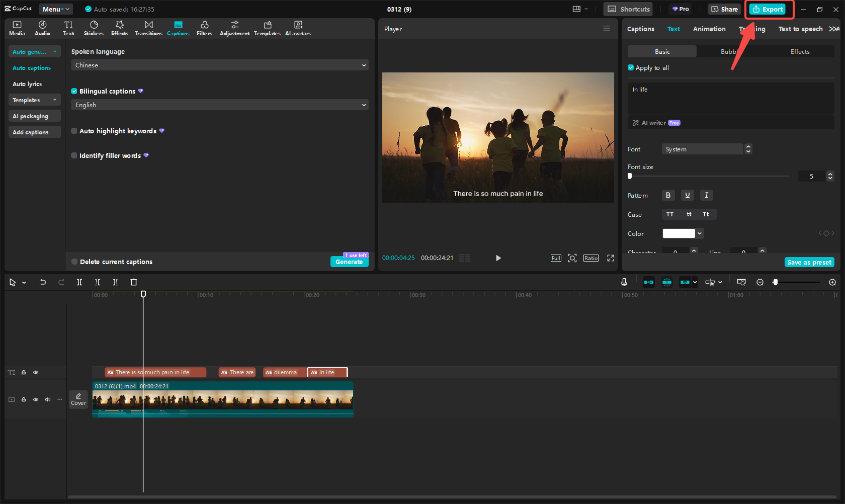Image resolution: width=845 pixels, height=504 pixels.
Task: Enter fullscreen preview in the player
Action: click(611, 258)
